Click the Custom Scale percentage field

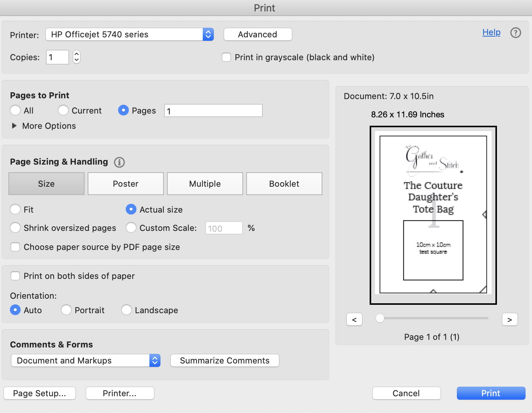[x=224, y=228]
